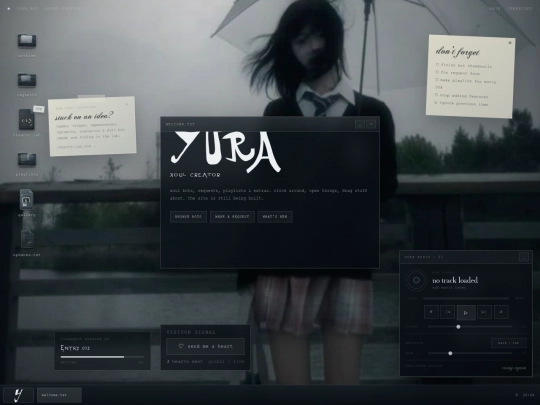Check 'make playlist for entry' box

pyautogui.click(x=437, y=80)
